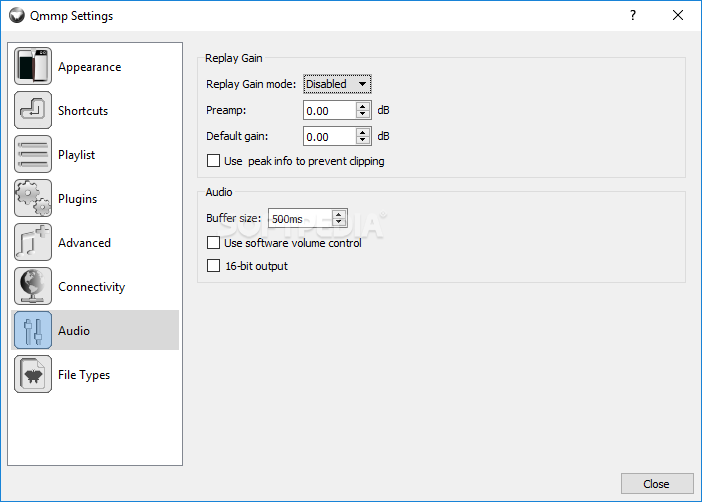Screen dimensions: 702x502
Task: Open the Plugins gears icon
Action: pyautogui.click(x=33, y=198)
